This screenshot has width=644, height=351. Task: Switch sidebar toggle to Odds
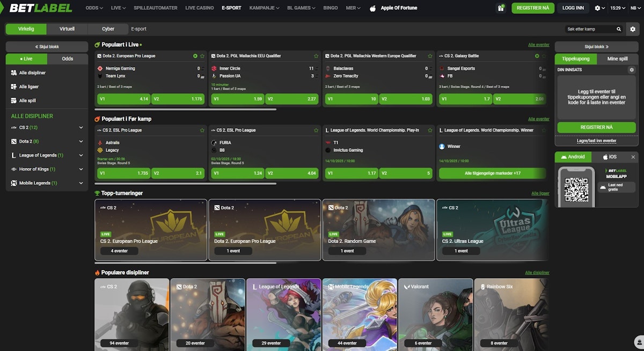tap(68, 59)
